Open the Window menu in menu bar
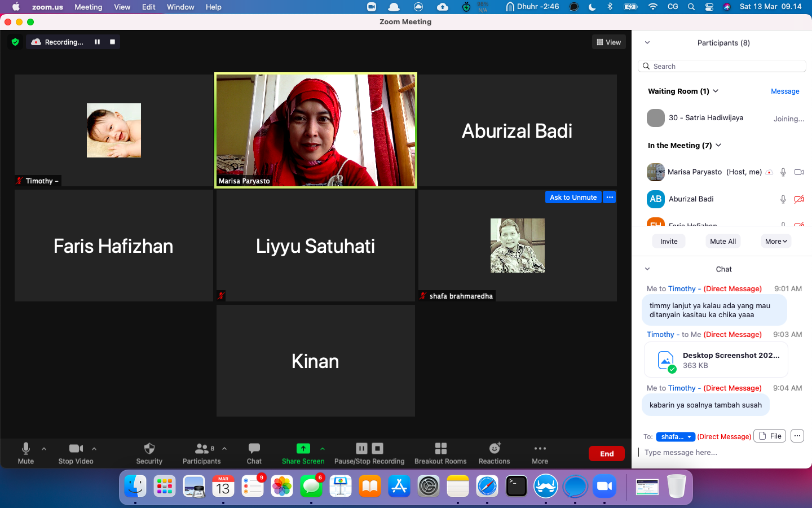 point(180,7)
